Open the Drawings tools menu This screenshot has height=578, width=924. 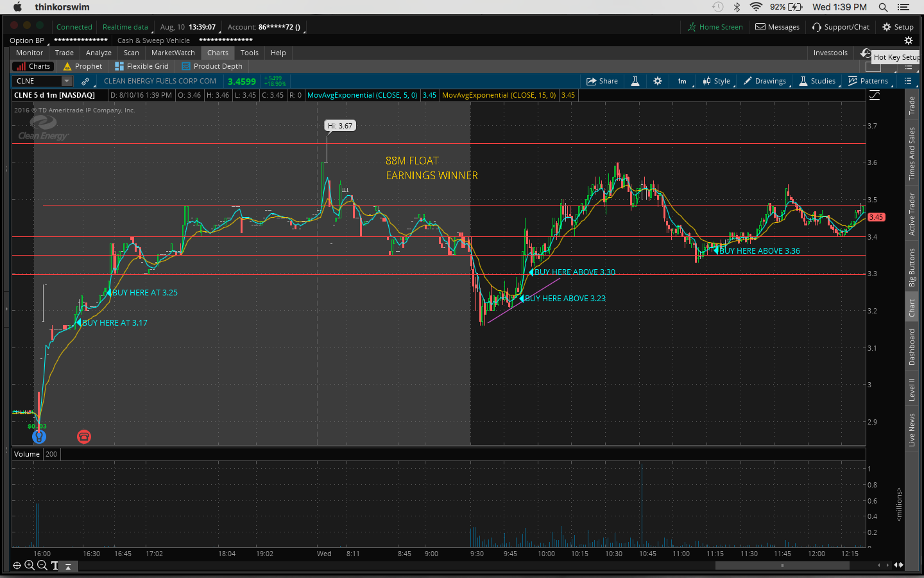(766, 81)
